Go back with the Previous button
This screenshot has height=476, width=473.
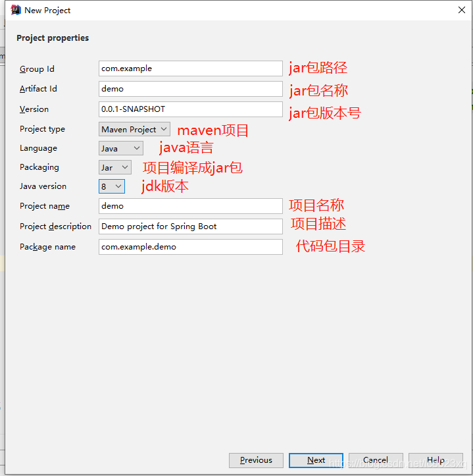[x=256, y=460]
